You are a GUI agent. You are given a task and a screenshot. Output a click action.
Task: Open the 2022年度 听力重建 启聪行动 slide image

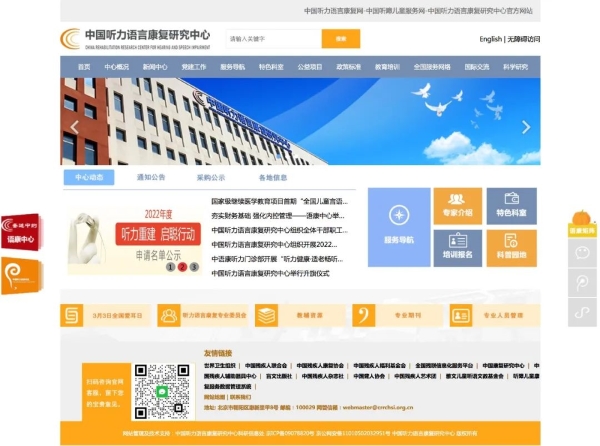pyautogui.click(x=135, y=241)
